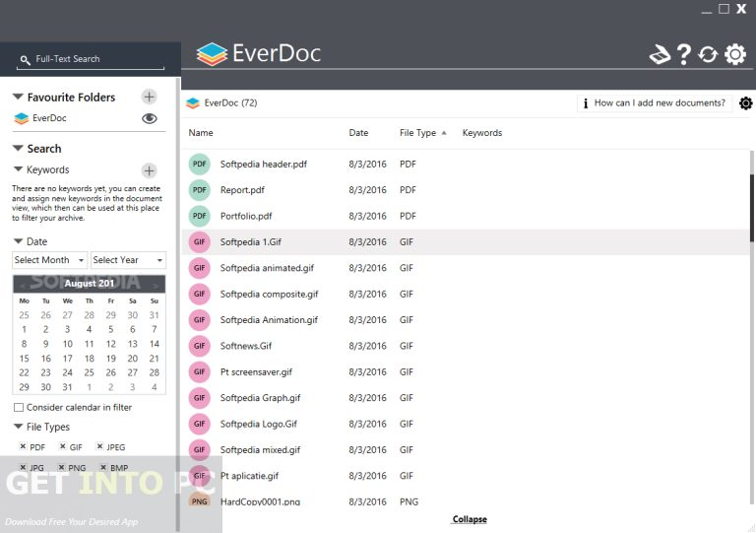Click the GIF badge of Softpedia animated.gif
This screenshot has width=756, height=533.
pyautogui.click(x=199, y=268)
